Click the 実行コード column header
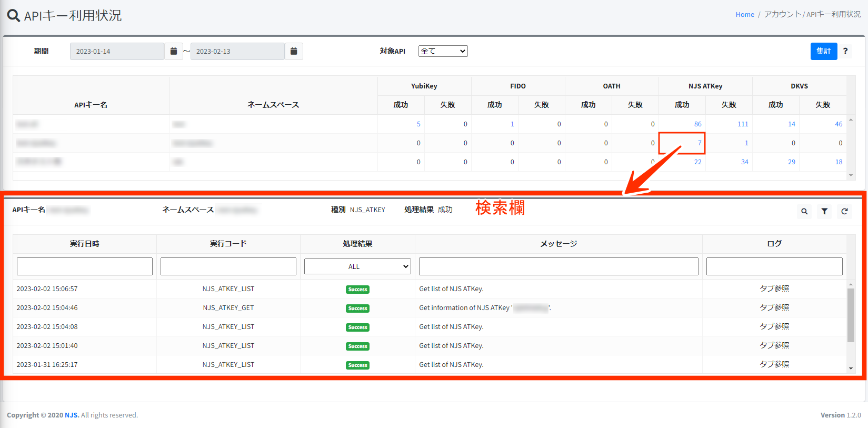 [228, 244]
